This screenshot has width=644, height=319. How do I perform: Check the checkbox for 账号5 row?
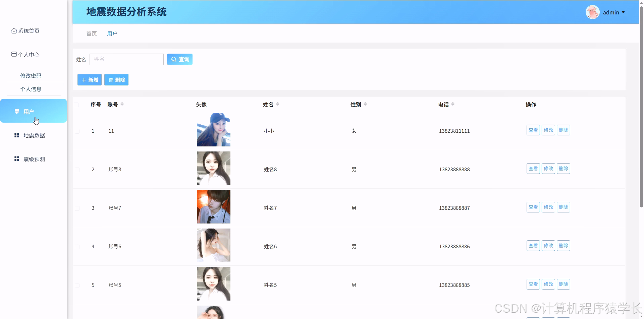[77, 285]
